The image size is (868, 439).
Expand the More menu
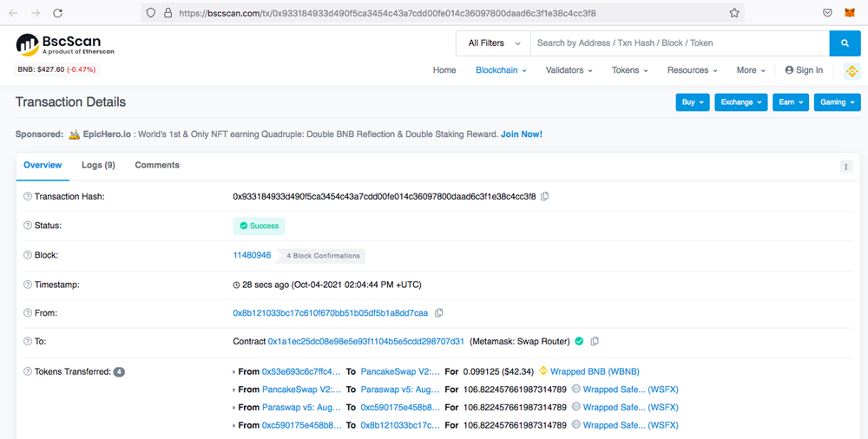click(751, 70)
